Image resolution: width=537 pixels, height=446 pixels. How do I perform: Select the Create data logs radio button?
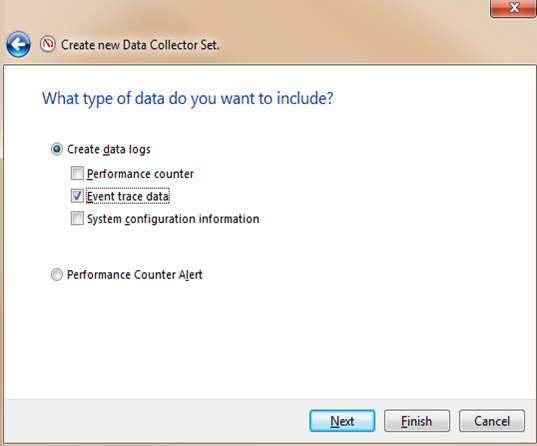tap(57, 149)
